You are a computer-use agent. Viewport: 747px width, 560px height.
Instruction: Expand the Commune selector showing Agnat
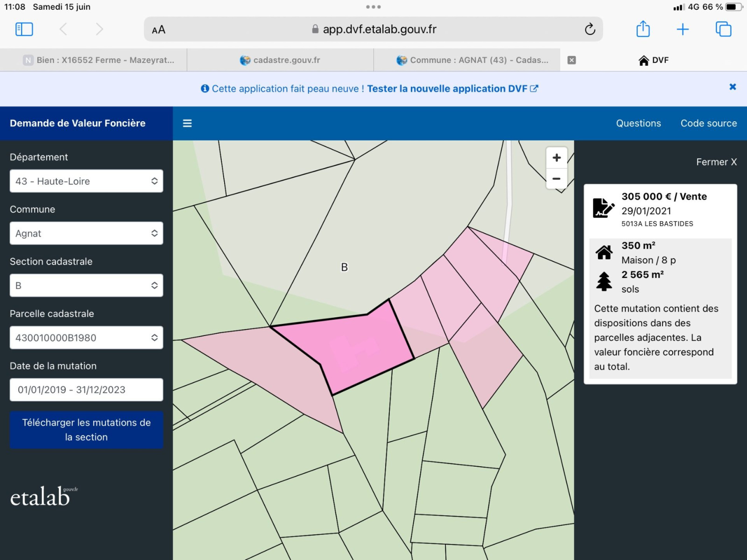point(86,233)
